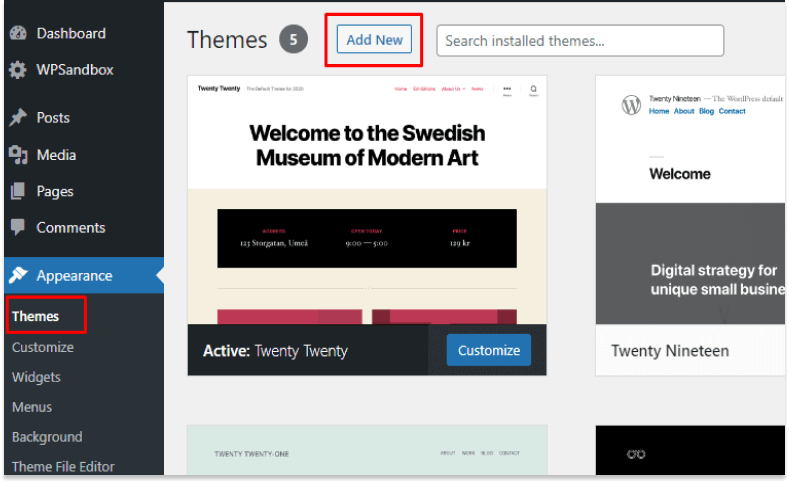The width and height of the screenshot is (789, 483).
Task: Click the themes count badge showing 5
Action: 293,39
